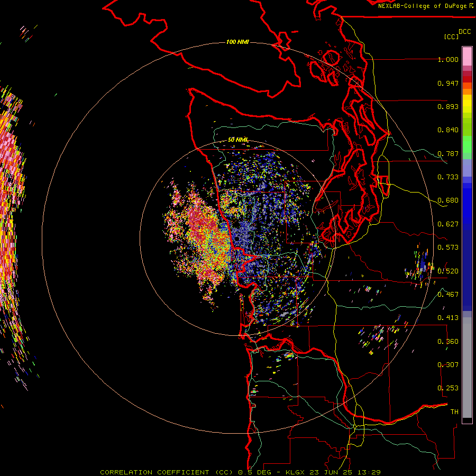476x476 pixels.
Task: Click the 0.360 color scale value
Action: pos(448,342)
